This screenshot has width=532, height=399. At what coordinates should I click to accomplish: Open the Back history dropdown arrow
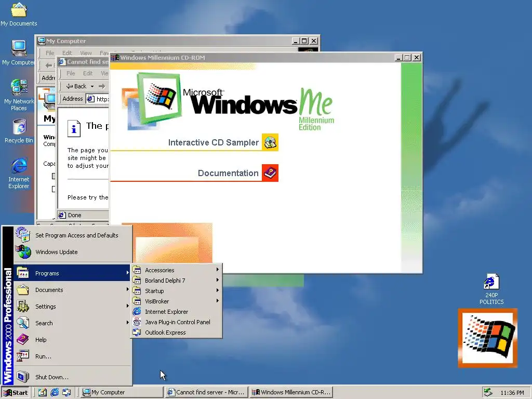click(x=92, y=86)
